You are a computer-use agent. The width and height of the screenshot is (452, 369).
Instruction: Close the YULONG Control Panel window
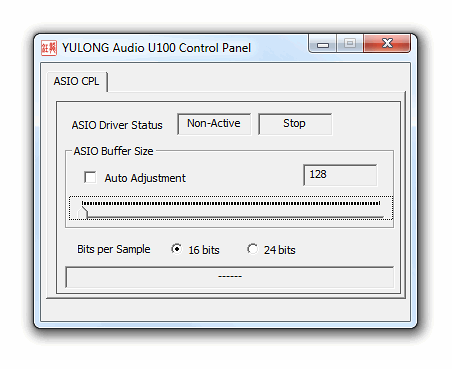387,43
